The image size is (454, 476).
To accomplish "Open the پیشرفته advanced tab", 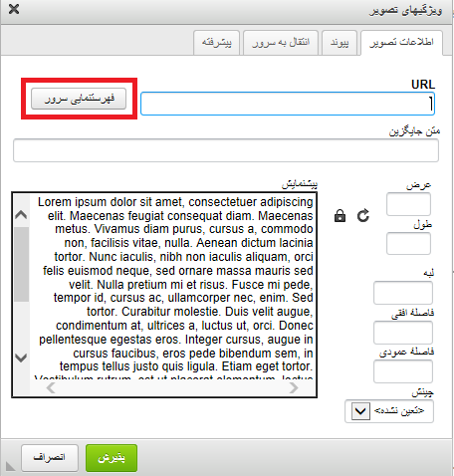I will click(x=216, y=43).
